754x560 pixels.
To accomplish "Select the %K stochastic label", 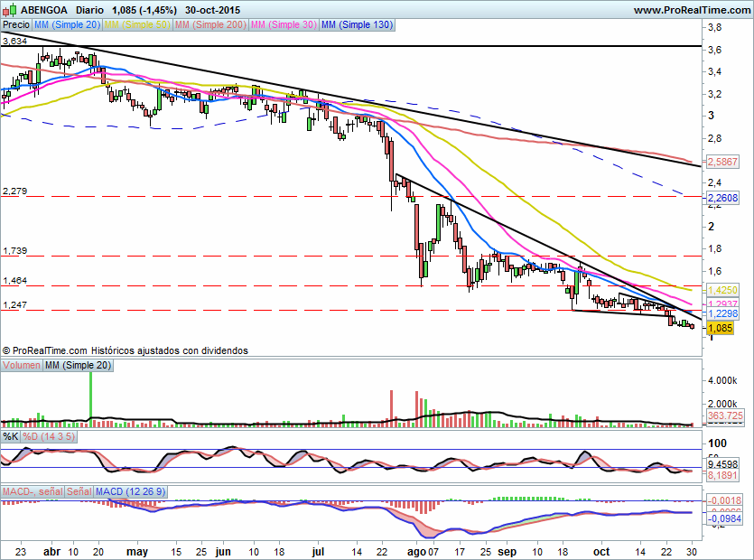I will coord(11,436).
